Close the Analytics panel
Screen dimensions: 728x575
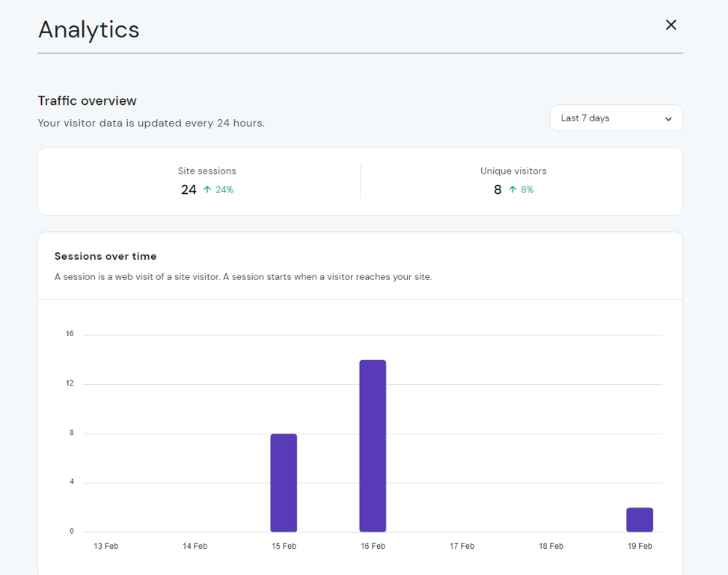(670, 25)
